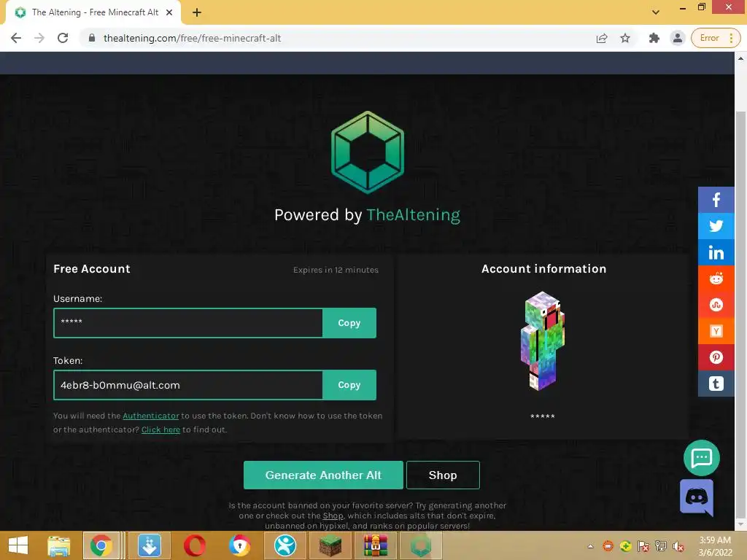
Task: Open the Shop link in footer text
Action: 333,516
